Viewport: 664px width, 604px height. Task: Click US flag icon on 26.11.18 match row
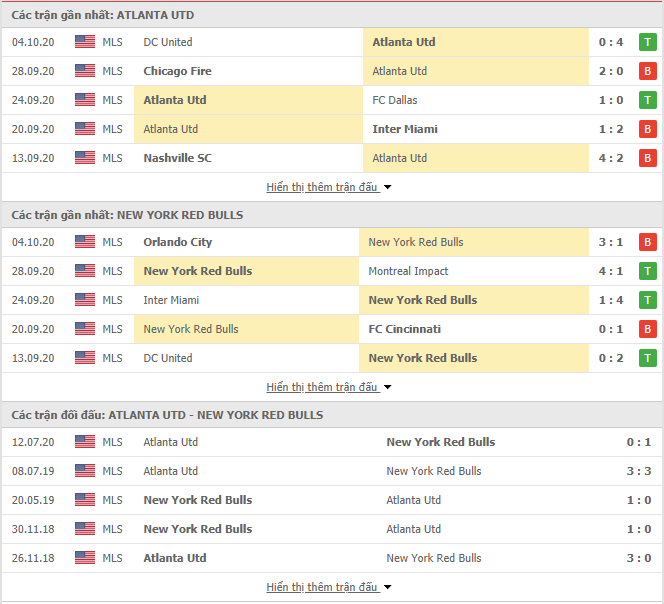[85, 558]
